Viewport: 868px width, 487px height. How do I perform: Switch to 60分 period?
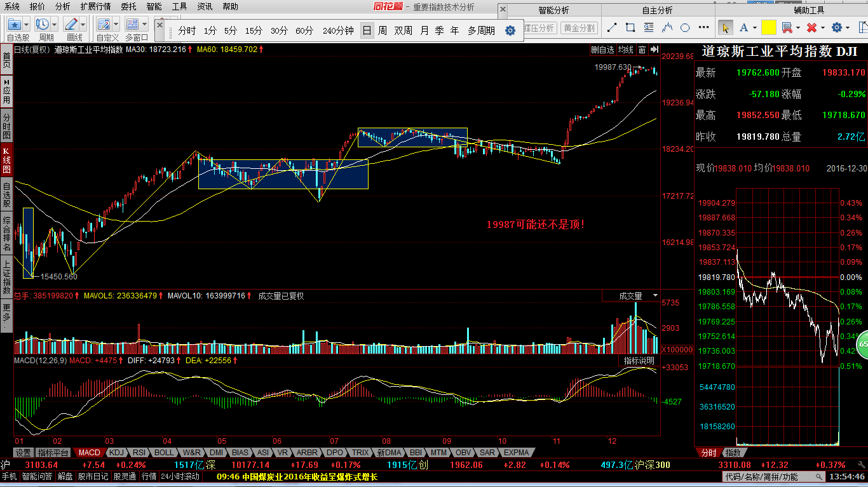[x=304, y=30]
